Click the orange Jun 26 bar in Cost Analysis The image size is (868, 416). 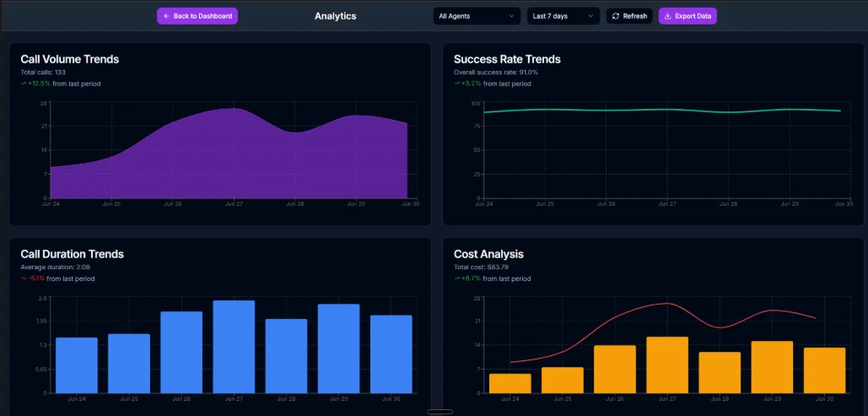point(615,369)
